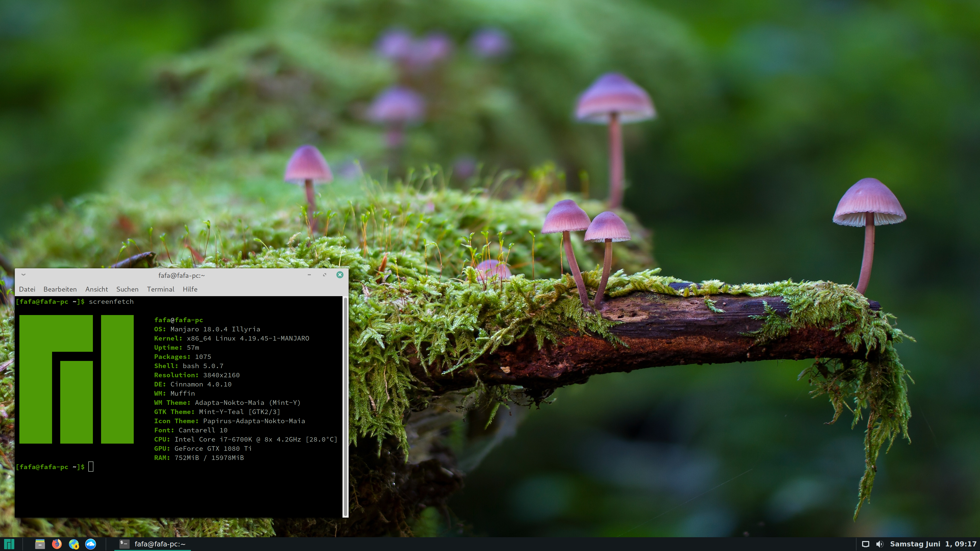Open the Terminal menu
Viewport: 980px width, 551px height.
click(x=161, y=289)
